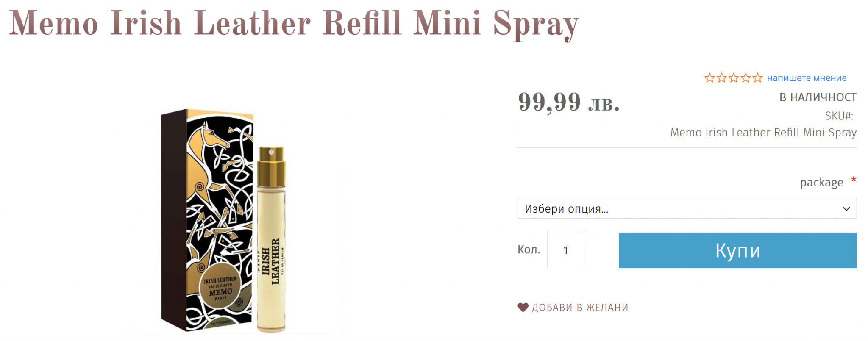Image resolution: width=868 pixels, height=341 pixels.
Task: Click the third rating star
Action: 734,78
